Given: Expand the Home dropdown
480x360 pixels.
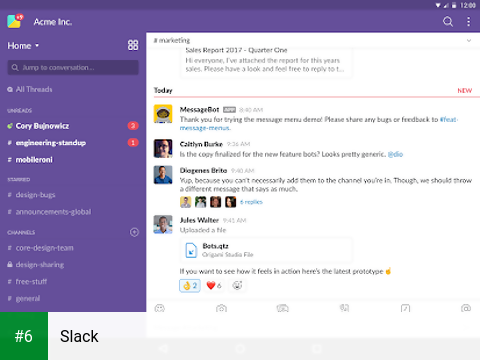Looking at the screenshot, I should (23, 46).
